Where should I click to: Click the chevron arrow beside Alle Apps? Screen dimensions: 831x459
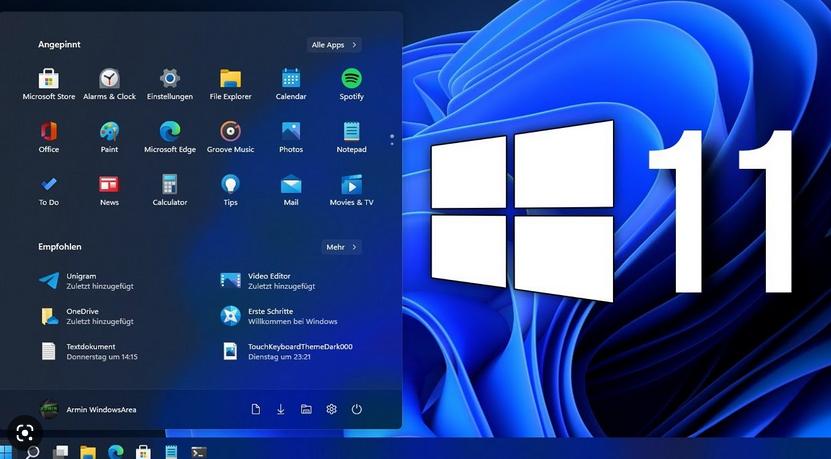coord(354,45)
